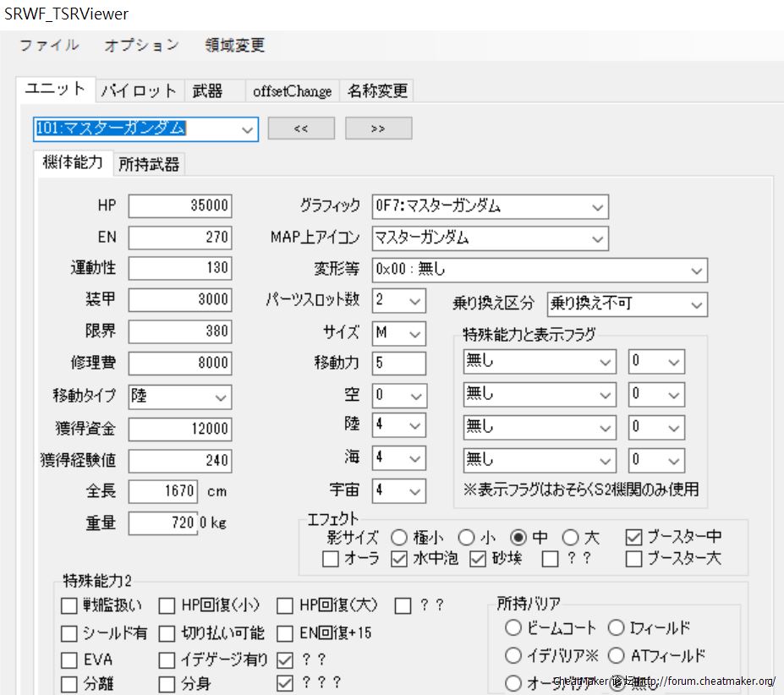784x695 pixels.
Task: Select the 極小 shadow size radio button
Action: 398,537
